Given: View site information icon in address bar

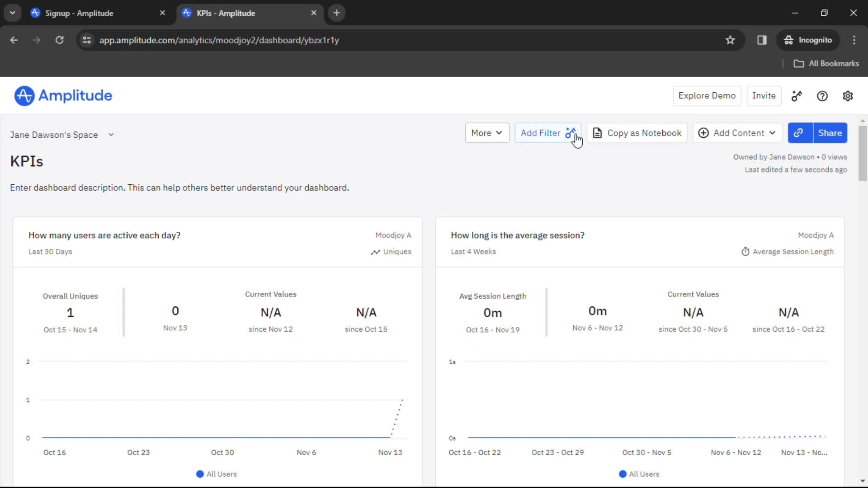Looking at the screenshot, I should tap(87, 40).
